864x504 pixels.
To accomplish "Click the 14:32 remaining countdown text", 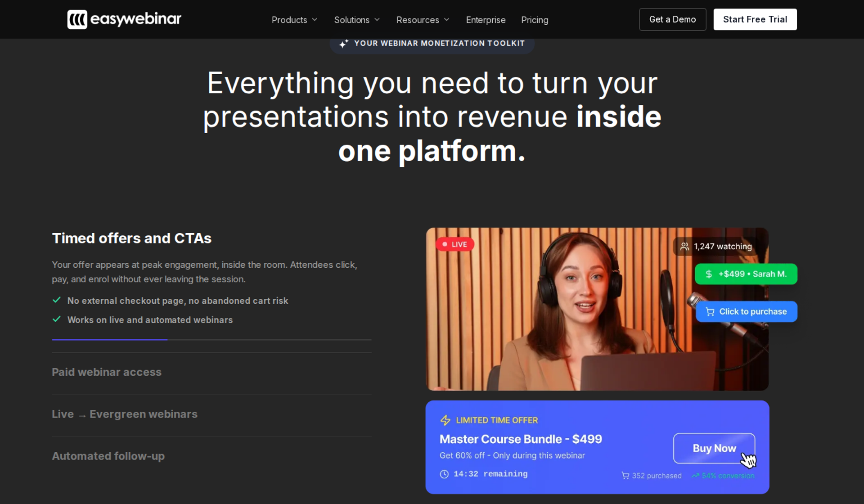I will click(x=490, y=474).
